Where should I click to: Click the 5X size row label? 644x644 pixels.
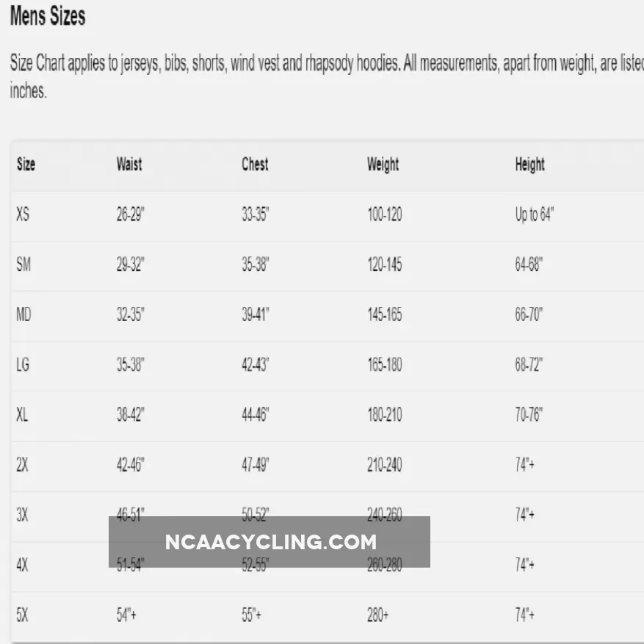(x=22, y=615)
